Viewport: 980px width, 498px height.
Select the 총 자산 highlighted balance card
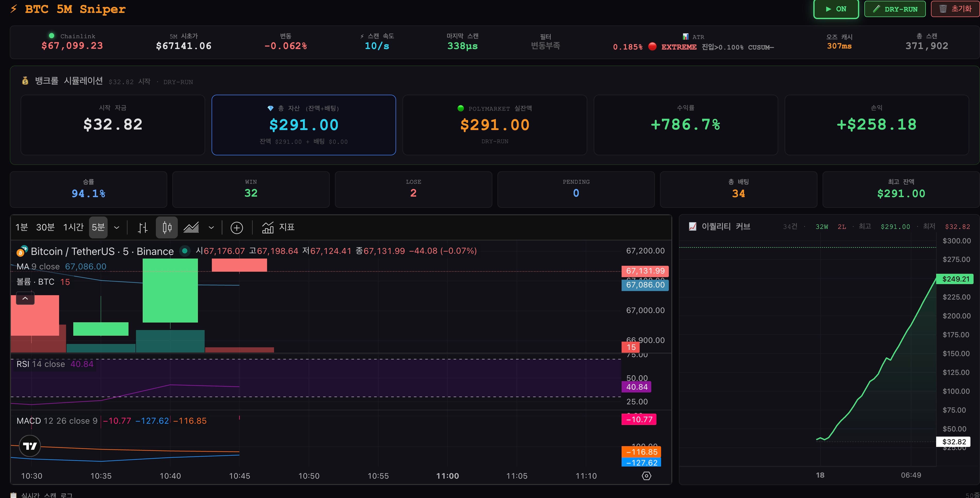tap(304, 125)
